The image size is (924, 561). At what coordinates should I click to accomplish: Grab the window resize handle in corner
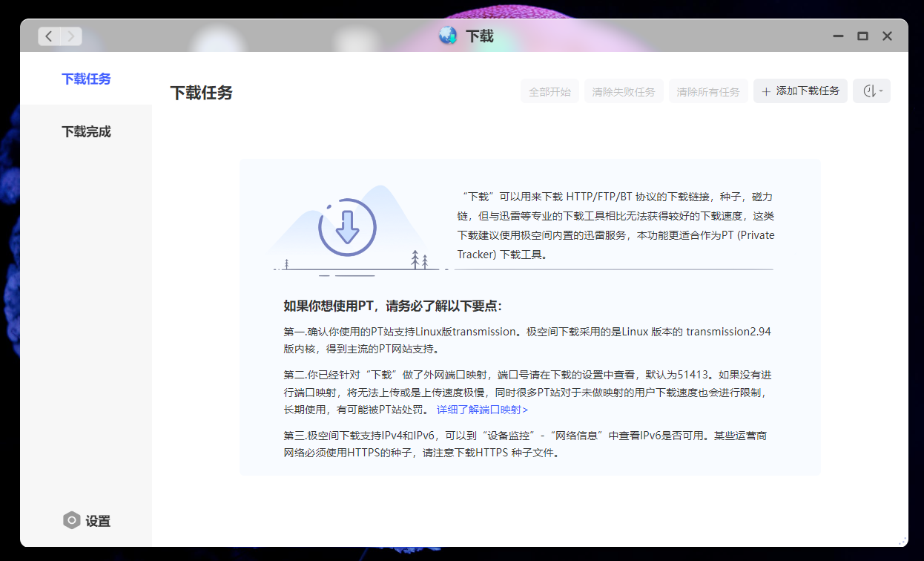click(902, 541)
